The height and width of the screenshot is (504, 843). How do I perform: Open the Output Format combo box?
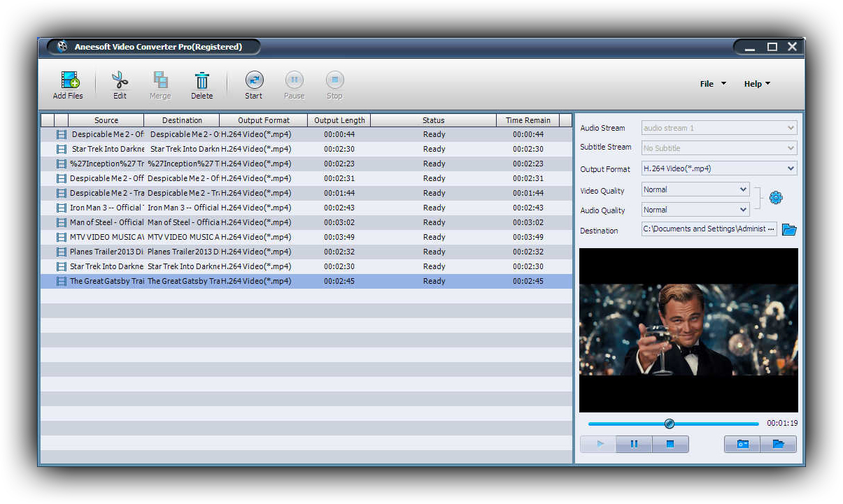tap(719, 168)
